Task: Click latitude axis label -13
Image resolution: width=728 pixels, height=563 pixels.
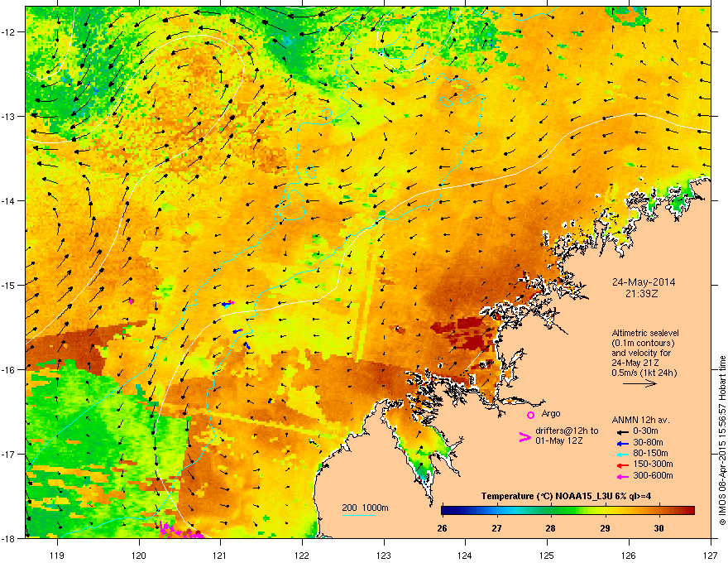Action: point(8,116)
